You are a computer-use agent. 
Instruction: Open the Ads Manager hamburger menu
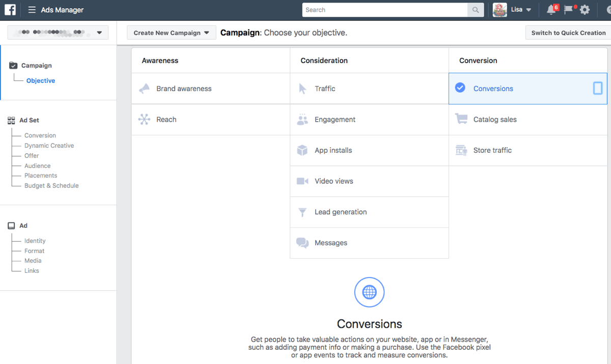tap(32, 10)
